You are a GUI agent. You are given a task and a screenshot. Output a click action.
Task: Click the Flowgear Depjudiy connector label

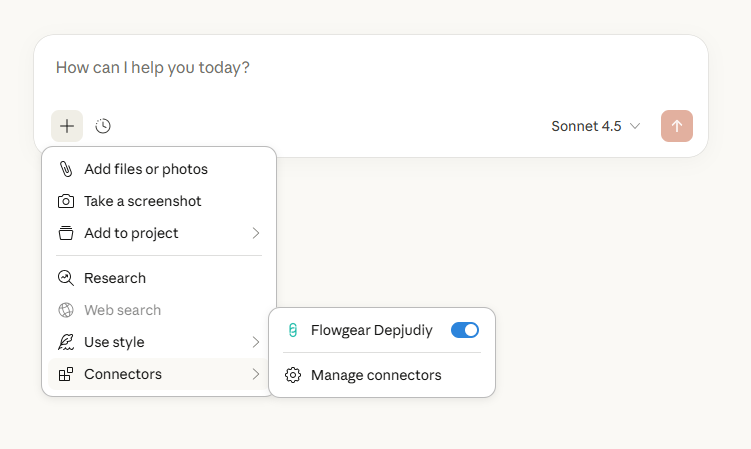(372, 330)
